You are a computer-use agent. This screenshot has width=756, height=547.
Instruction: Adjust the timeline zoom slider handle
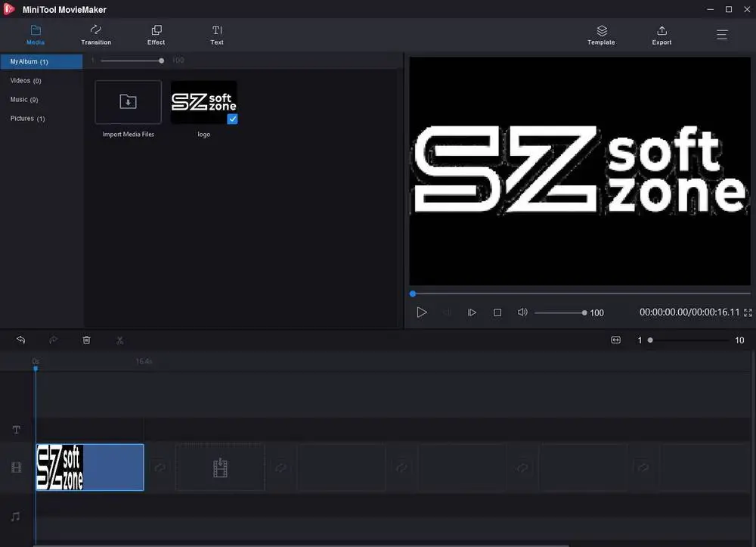click(650, 340)
